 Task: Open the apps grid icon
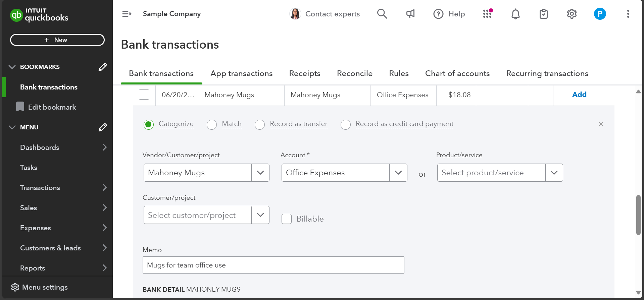tap(487, 14)
